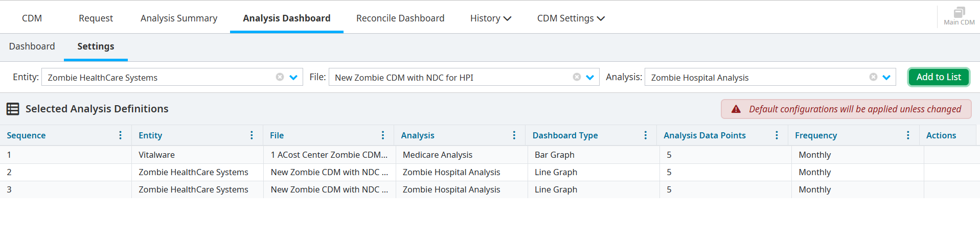The image size is (980, 241).
Task: Open the File column options menu
Action: (x=383, y=135)
